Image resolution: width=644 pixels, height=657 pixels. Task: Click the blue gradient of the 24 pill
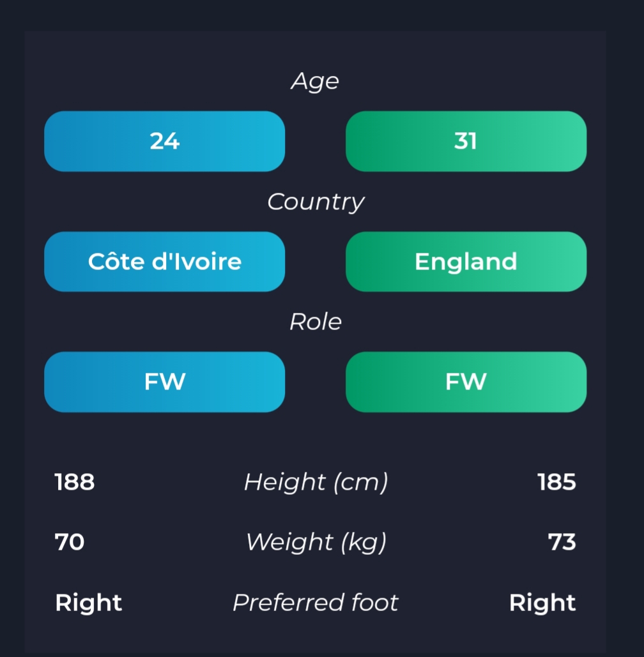(164, 141)
